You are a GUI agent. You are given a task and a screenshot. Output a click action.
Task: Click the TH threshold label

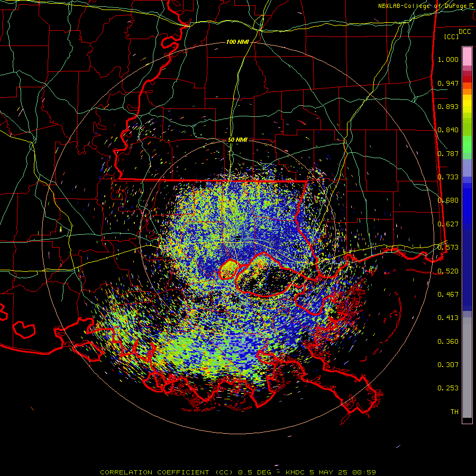(x=454, y=412)
